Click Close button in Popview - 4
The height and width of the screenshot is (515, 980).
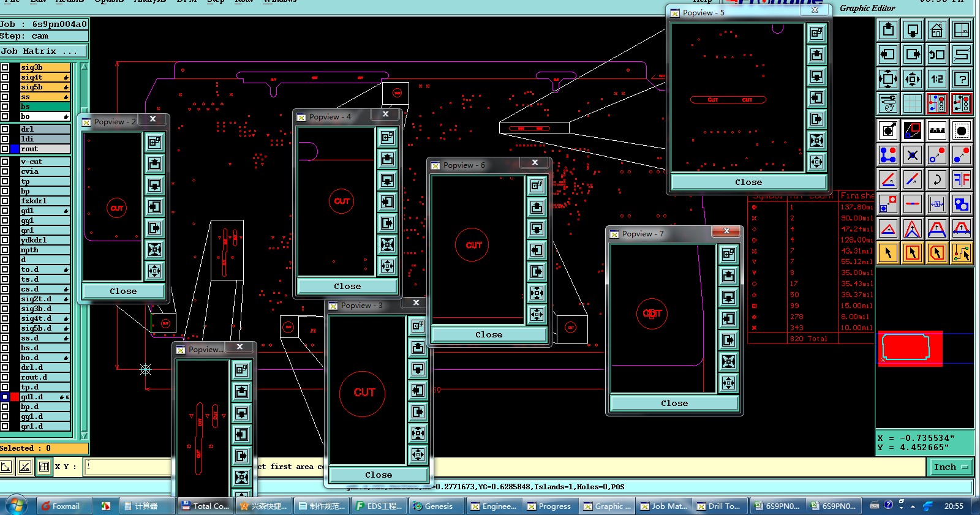[347, 286]
